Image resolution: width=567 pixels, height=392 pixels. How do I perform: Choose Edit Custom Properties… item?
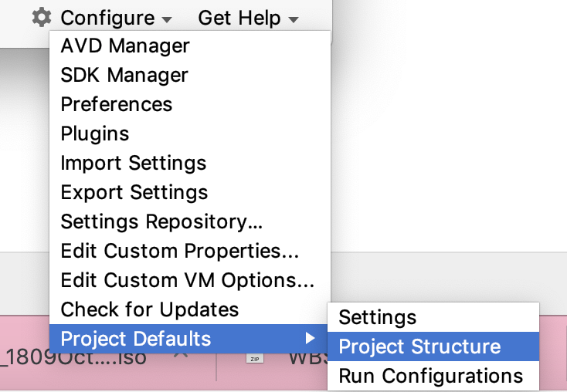pyautogui.click(x=180, y=251)
